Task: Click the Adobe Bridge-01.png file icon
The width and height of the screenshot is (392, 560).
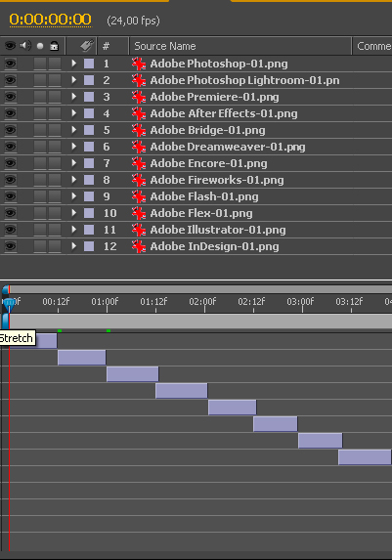Action: click(139, 130)
